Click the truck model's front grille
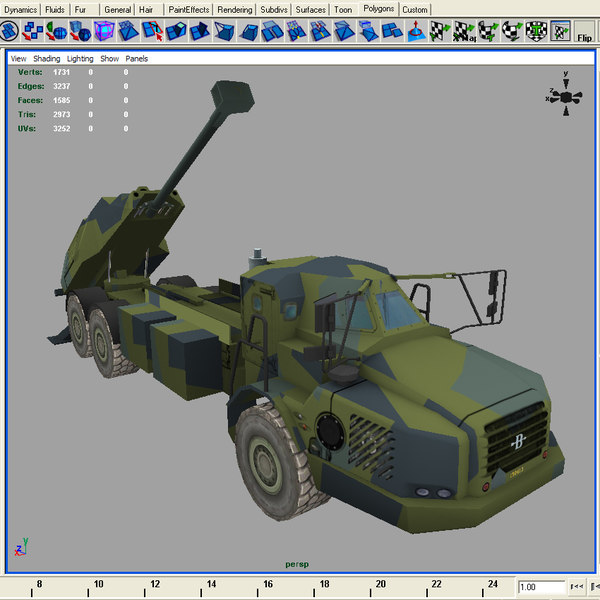This screenshot has height=600, width=600. (516, 436)
